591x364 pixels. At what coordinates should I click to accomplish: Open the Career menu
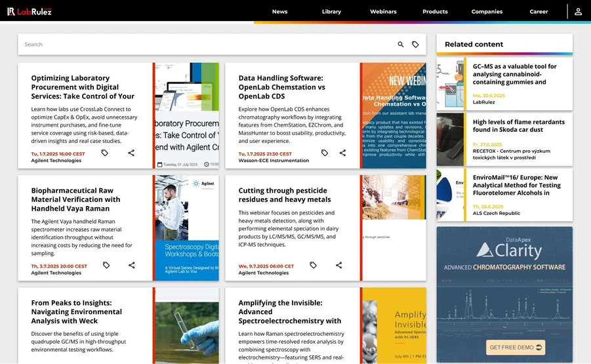539,12
